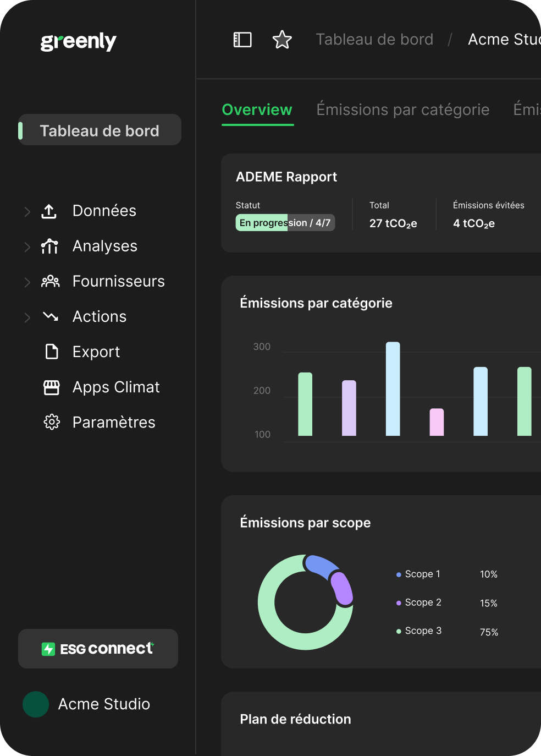Click the ESG Connect lightning icon
The width and height of the screenshot is (541, 756).
[48, 649]
